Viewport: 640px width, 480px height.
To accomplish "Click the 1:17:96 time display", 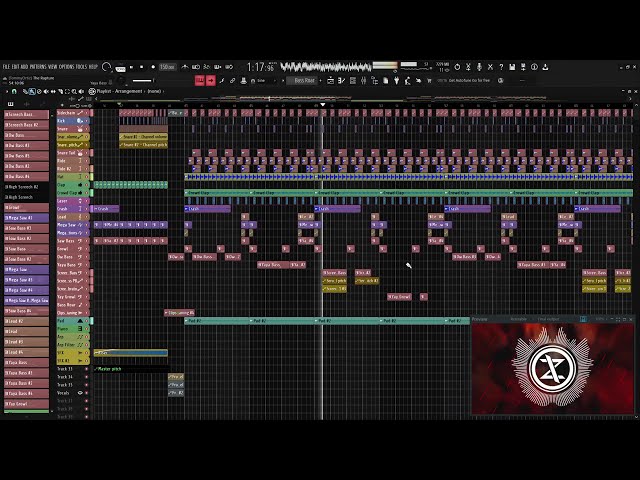I will point(260,67).
